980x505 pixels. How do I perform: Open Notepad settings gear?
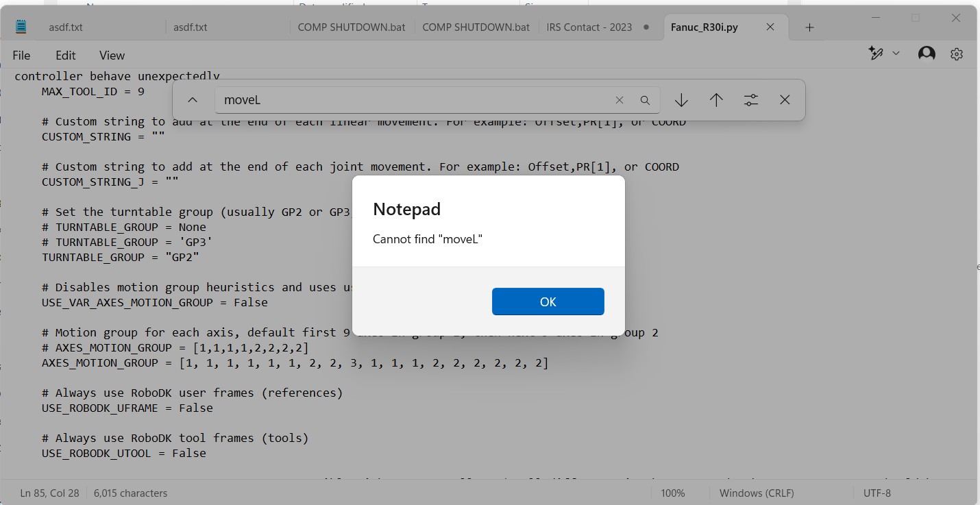[957, 54]
